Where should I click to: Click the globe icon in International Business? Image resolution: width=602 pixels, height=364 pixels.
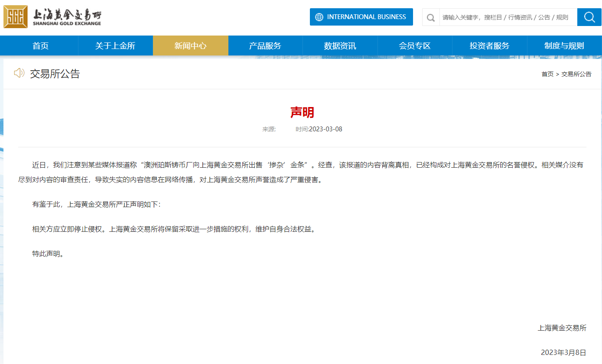point(319,17)
